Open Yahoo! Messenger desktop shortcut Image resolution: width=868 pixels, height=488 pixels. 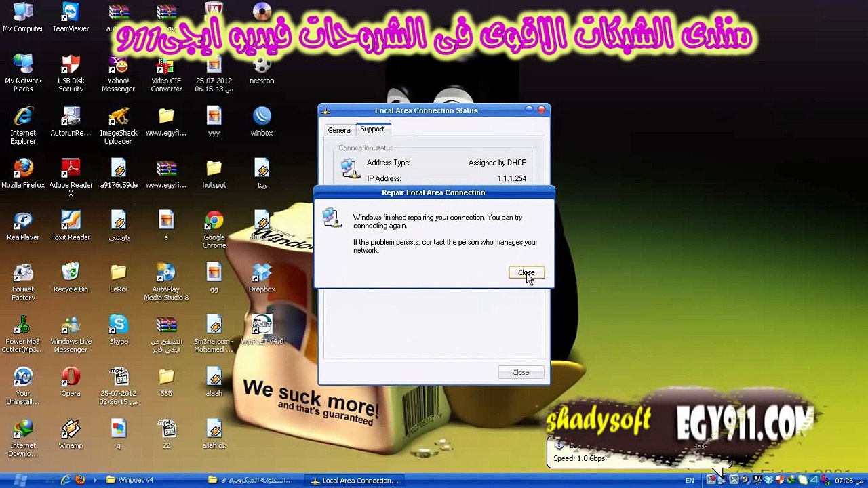[x=118, y=74]
